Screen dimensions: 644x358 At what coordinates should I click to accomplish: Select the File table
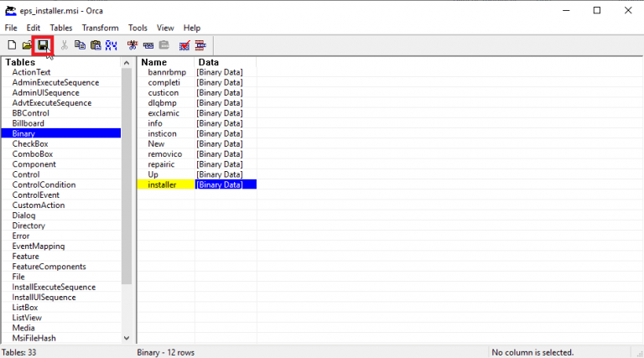pyautogui.click(x=18, y=277)
